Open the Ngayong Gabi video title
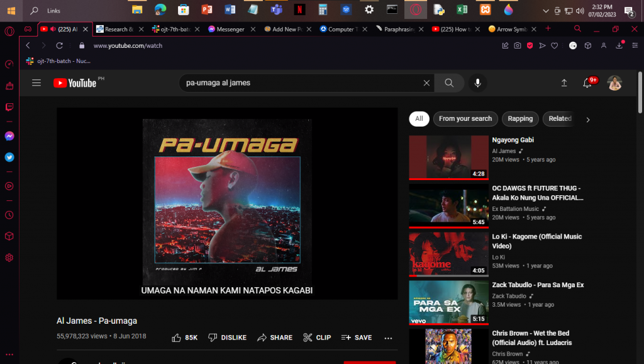This screenshot has height=364, width=644. (513, 140)
